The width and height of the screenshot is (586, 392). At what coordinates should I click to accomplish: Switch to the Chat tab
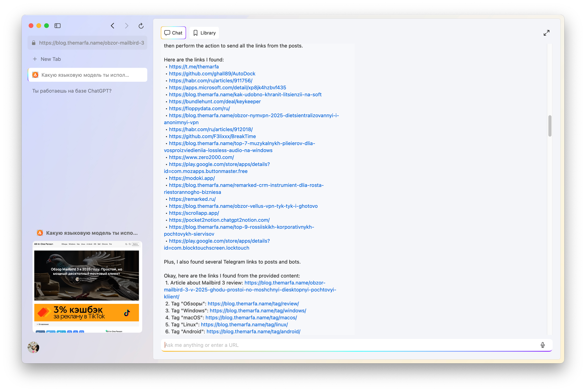[x=173, y=33]
